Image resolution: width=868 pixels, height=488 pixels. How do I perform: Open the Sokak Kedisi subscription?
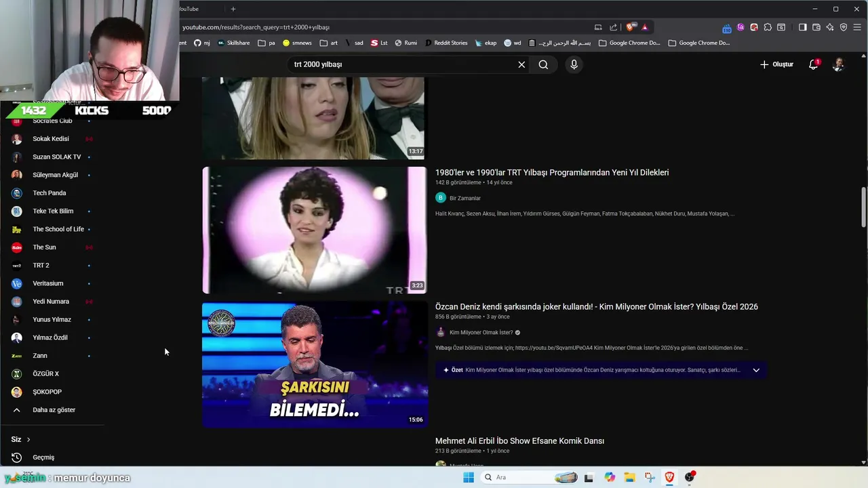tap(52, 139)
